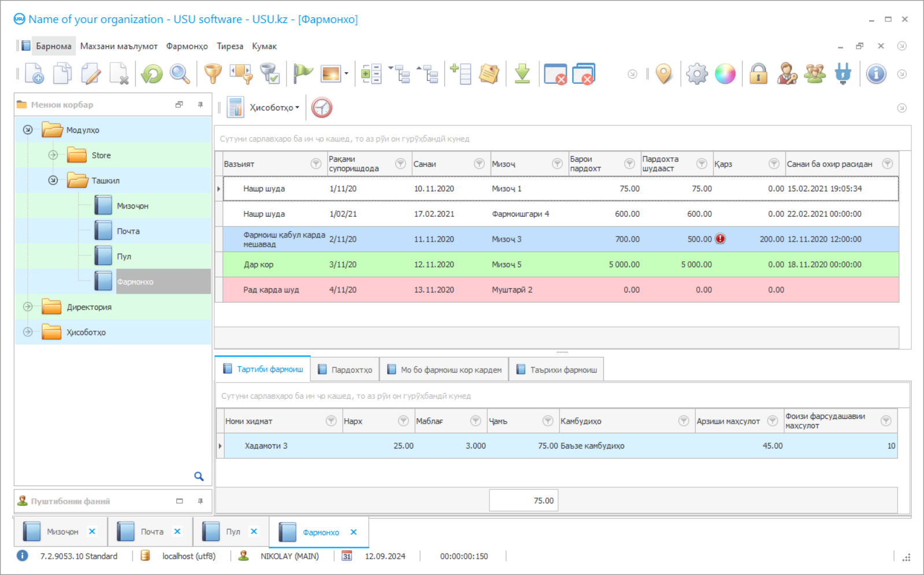Click the padlock lock icon
This screenshot has height=575, width=924.
point(758,74)
